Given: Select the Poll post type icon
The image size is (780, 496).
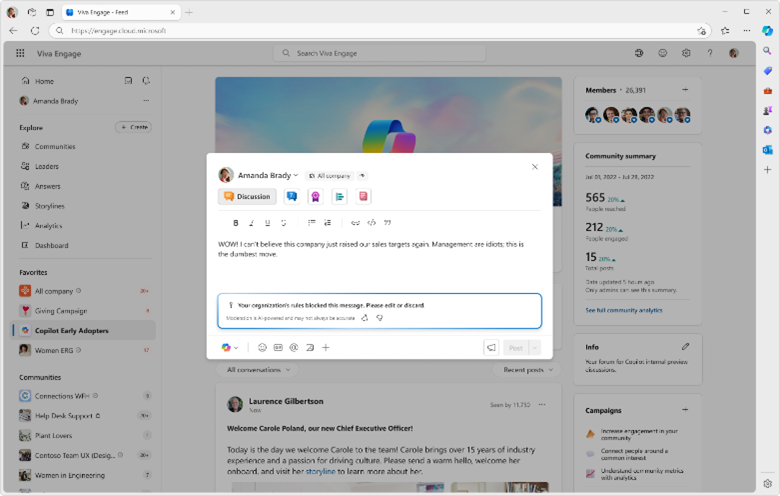Looking at the screenshot, I should [x=339, y=197].
